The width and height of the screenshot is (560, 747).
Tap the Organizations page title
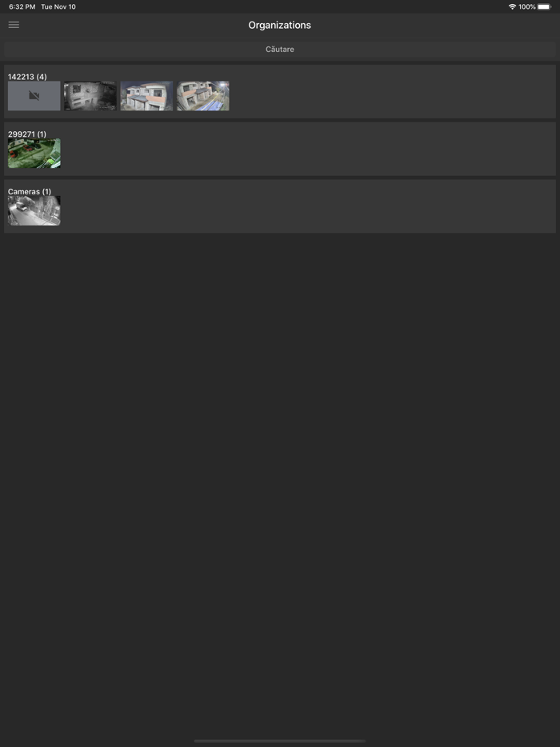280,25
